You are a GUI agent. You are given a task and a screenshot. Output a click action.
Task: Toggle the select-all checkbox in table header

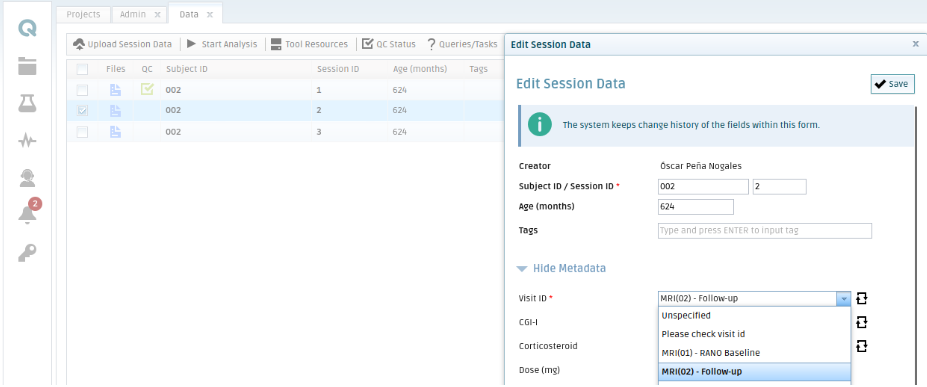click(x=82, y=69)
